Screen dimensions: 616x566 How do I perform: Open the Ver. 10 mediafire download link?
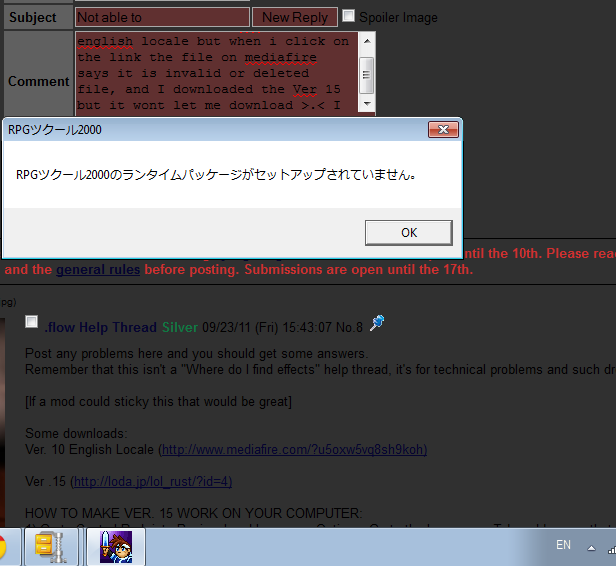tap(294, 449)
